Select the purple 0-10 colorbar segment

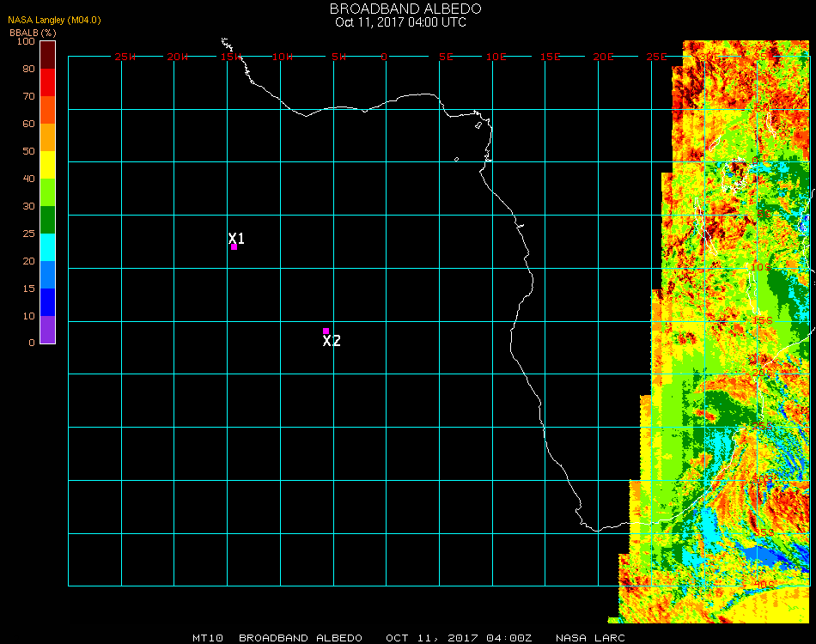(48, 330)
